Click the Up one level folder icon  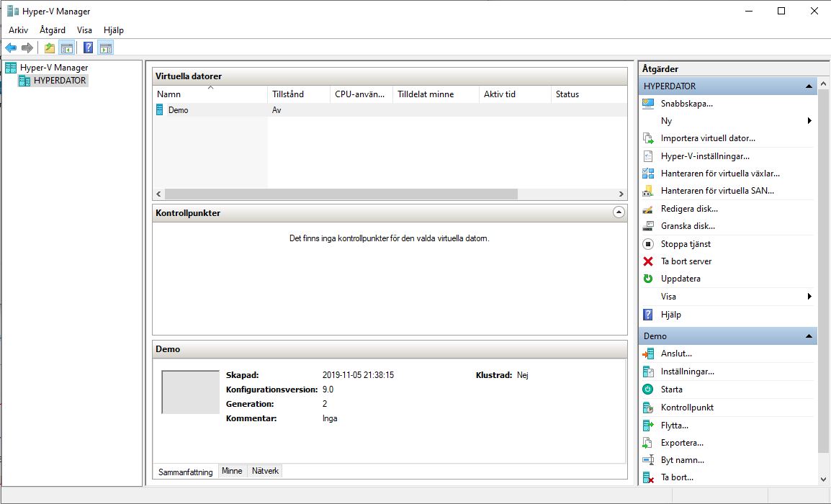(x=49, y=48)
